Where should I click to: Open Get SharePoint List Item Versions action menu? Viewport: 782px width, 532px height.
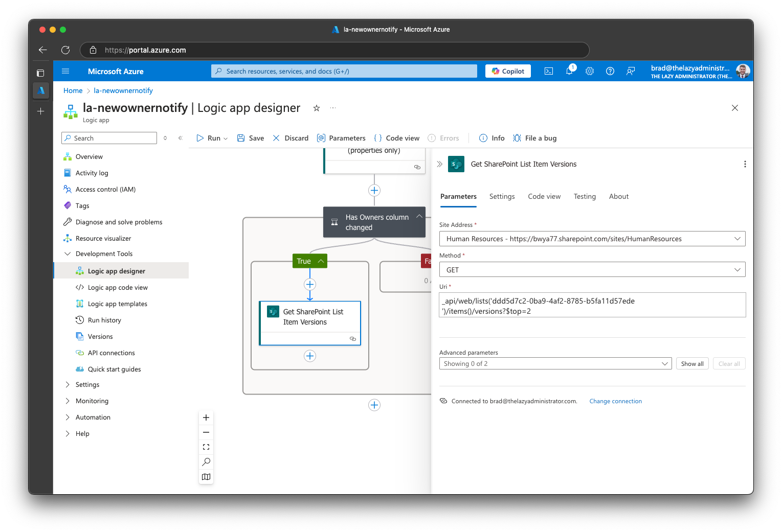[745, 164]
